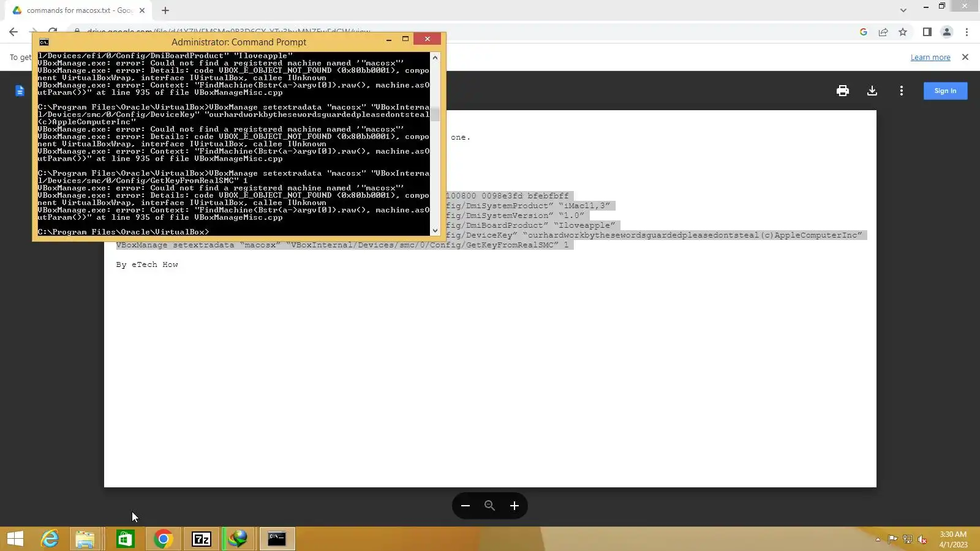This screenshot has height=551, width=980.
Task: Open Windows Store from taskbar
Action: [x=125, y=539]
